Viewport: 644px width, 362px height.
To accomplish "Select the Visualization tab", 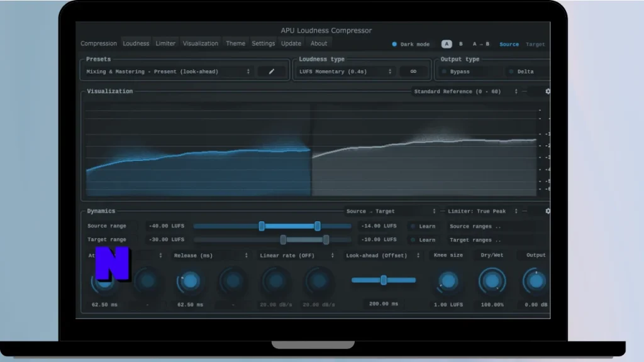I will (201, 43).
